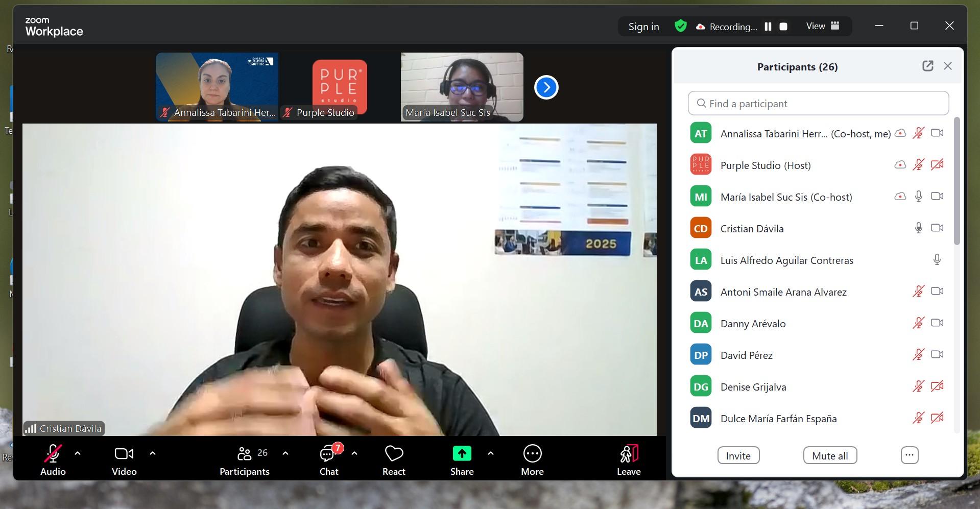This screenshot has height=509, width=980.
Task: Open the React emoji reactions
Action: click(394, 459)
